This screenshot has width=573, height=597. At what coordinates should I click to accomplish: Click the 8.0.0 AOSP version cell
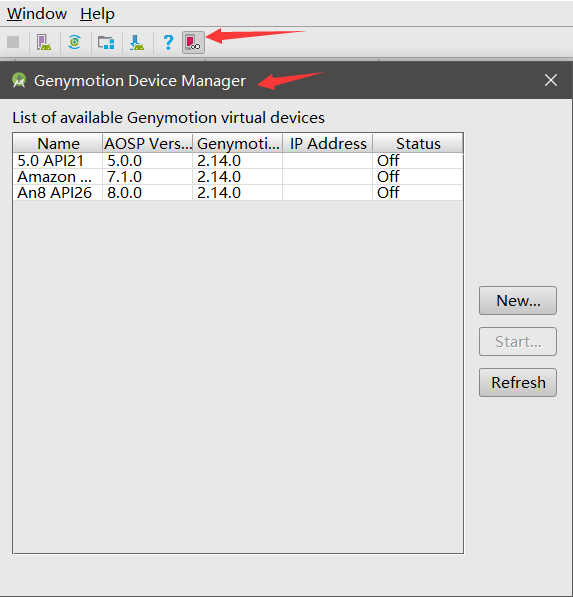[148, 193]
